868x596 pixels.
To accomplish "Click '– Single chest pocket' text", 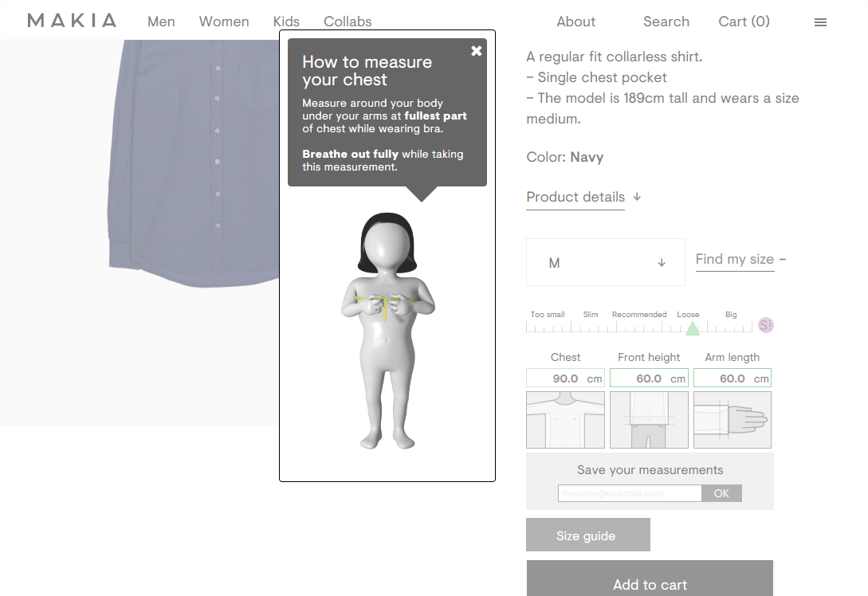I will (597, 77).
